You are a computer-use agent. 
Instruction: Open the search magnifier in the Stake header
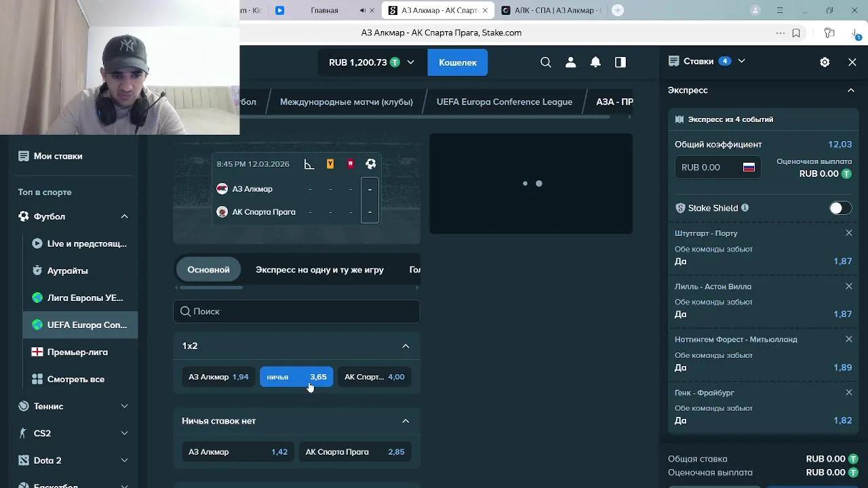[x=546, y=62]
